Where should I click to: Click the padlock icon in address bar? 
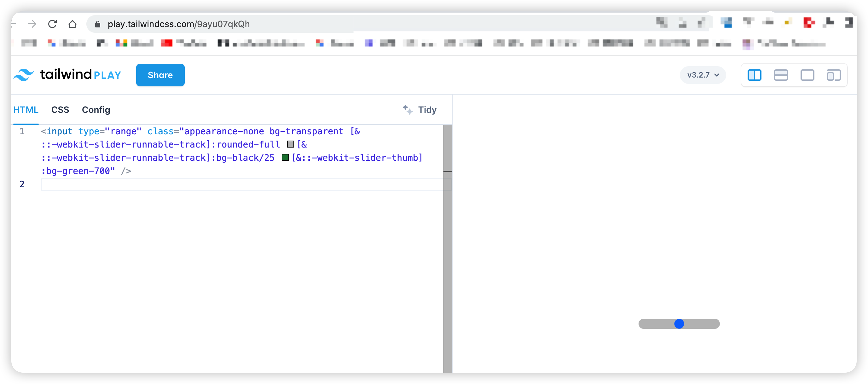(98, 24)
